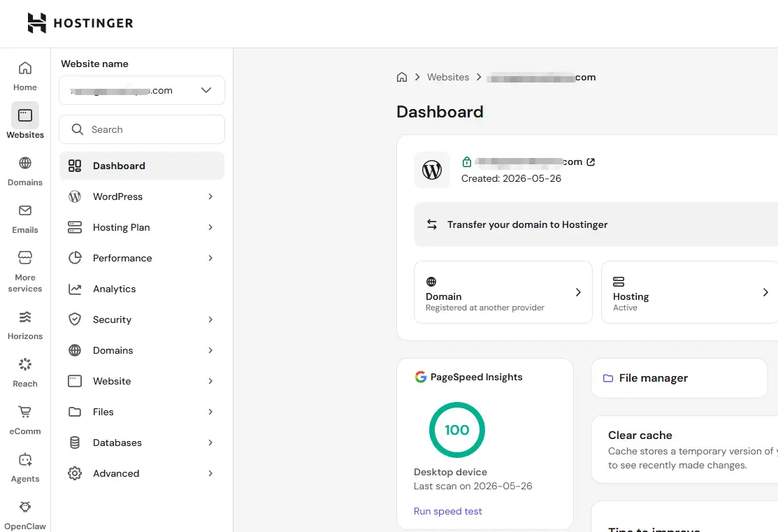Screen dimensions: 778x532
Task: Click the server icon on Hosting card
Action: pyautogui.click(x=618, y=282)
